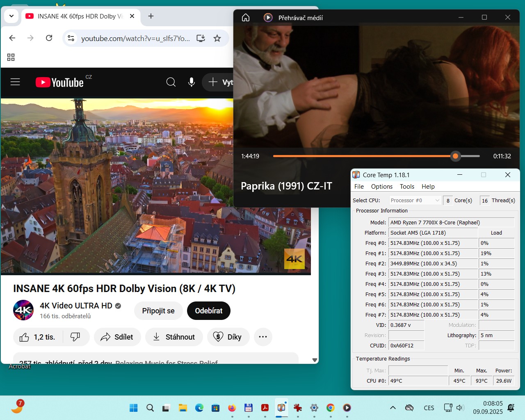Dislike the video with thumbs-down icon

(75, 337)
